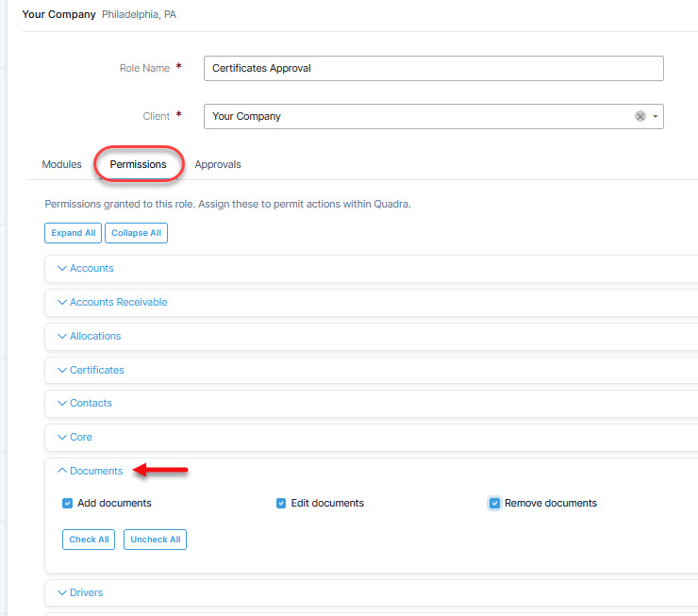Click Uncheck All in Documents
The image size is (698, 616).
(155, 540)
